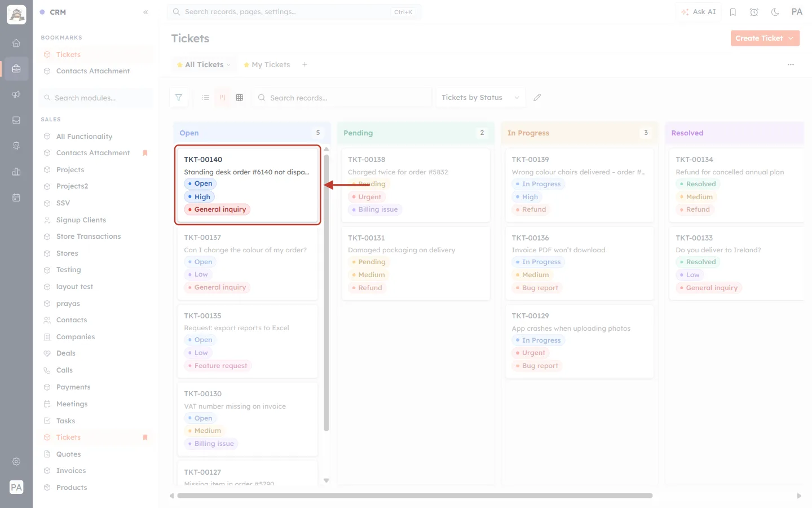812x508 pixels.
Task: Switch to list view icon
Action: [206, 98]
